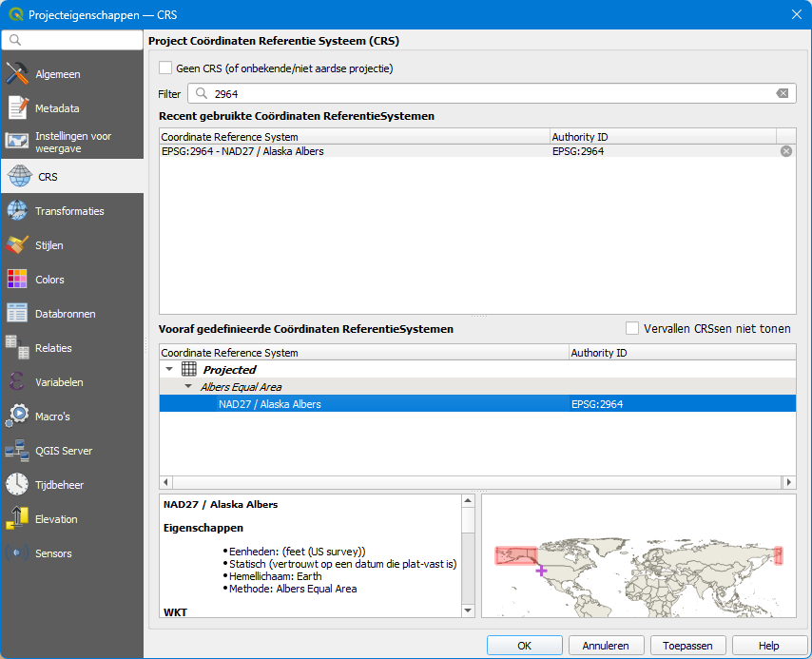Collapse the Albers Equal Area node
Screen dimensions: 812x659
point(188,387)
